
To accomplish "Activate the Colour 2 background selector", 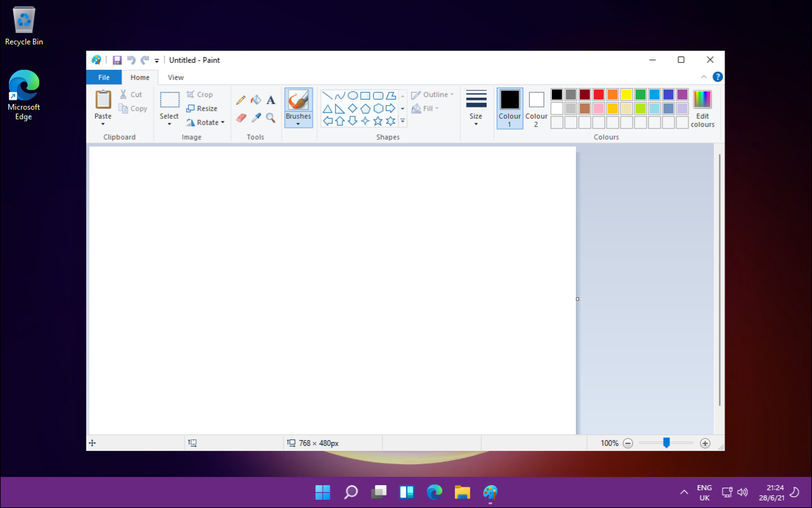I will coord(536,109).
